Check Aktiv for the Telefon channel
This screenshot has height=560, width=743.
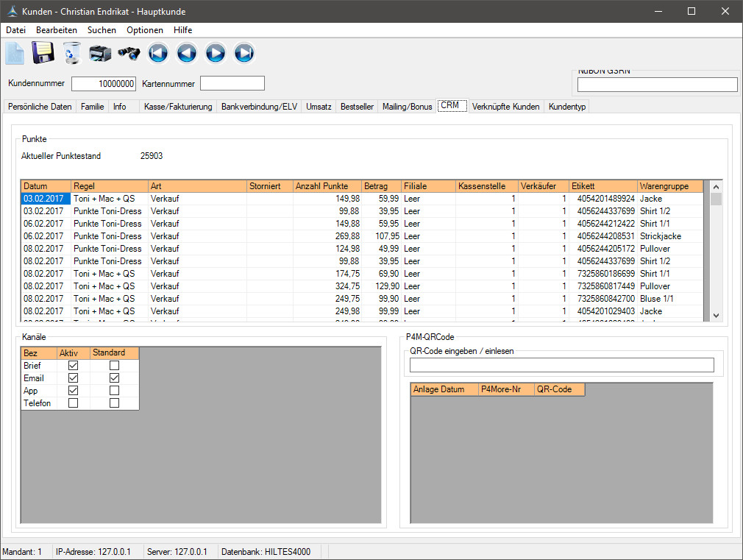[x=73, y=403]
